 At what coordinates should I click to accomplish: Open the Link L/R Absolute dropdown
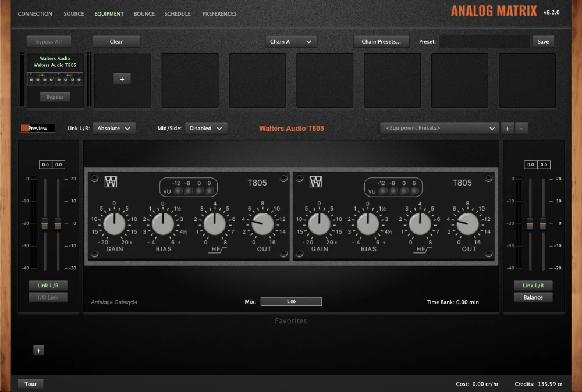(x=114, y=129)
